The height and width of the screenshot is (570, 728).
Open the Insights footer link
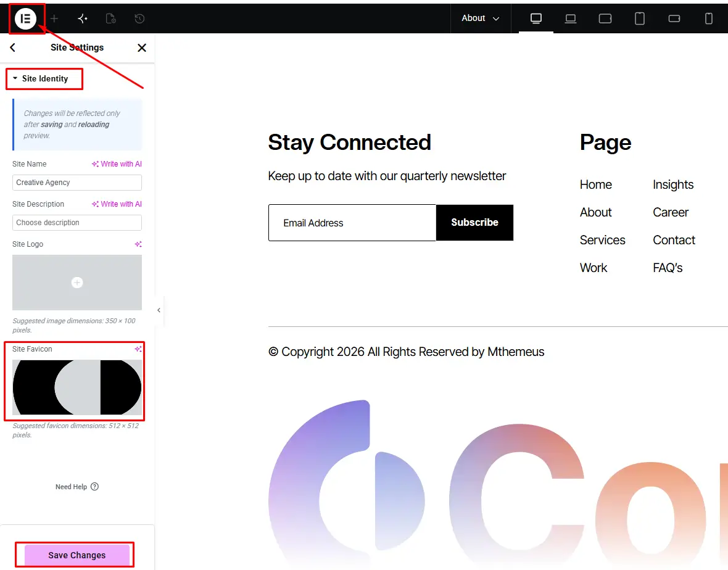point(673,184)
